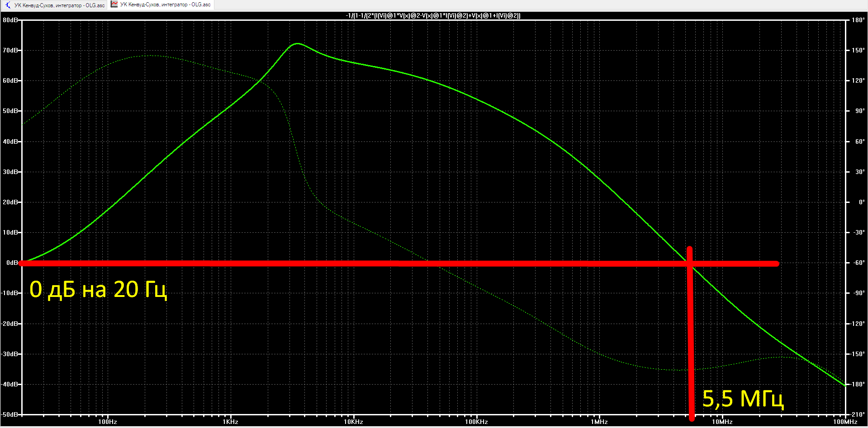This screenshot has width=868, height=428.
Task: Click the solid green gain curve's peak
Action: click(297, 44)
